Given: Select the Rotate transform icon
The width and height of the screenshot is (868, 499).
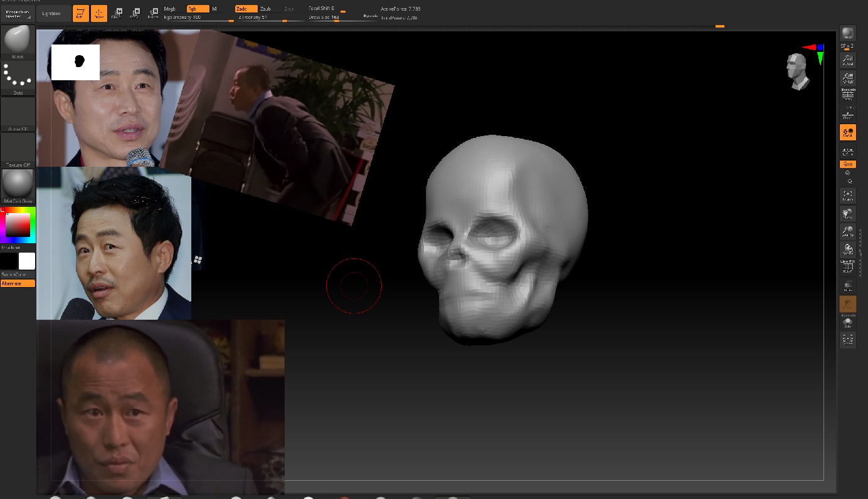Looking at the screenshot, I should pos(153,13).
